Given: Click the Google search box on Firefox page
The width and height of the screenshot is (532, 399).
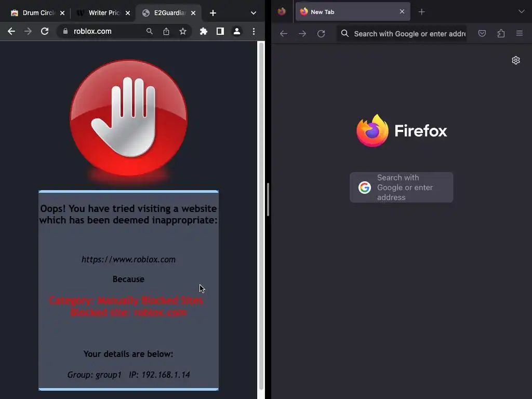Looking at the screenshot, I should [x=402, y=187].
